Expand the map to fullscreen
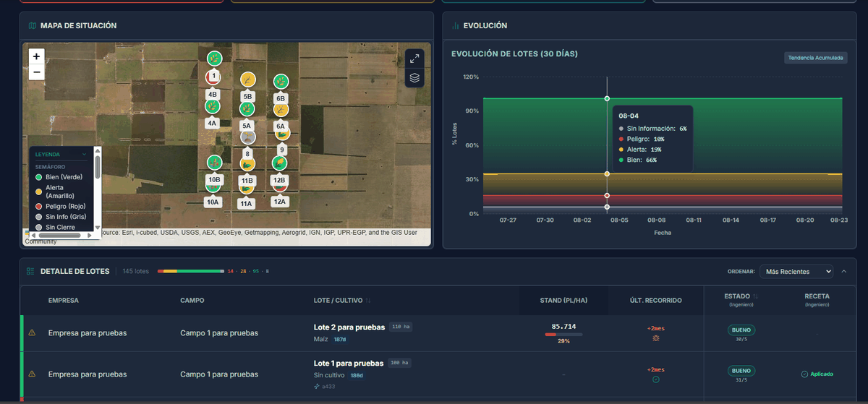The height and width of the screenshot is (404, 868). 414,59
